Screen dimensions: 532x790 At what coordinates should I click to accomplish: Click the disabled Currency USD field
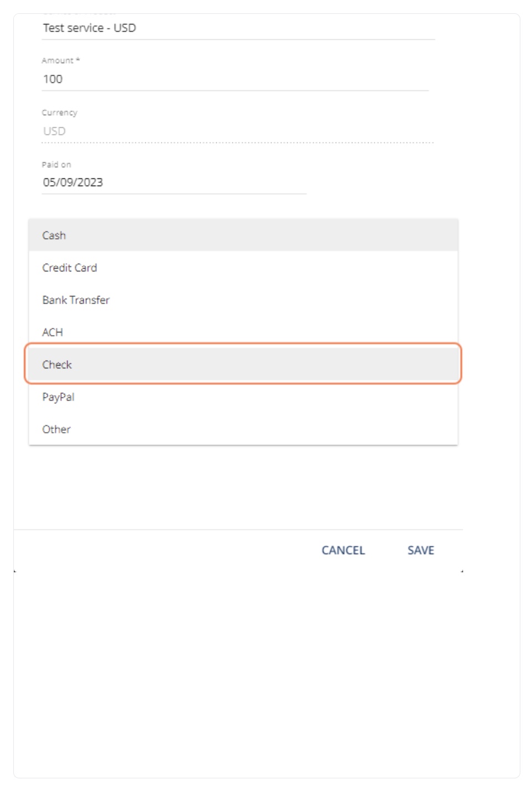[x=237, y=131]
